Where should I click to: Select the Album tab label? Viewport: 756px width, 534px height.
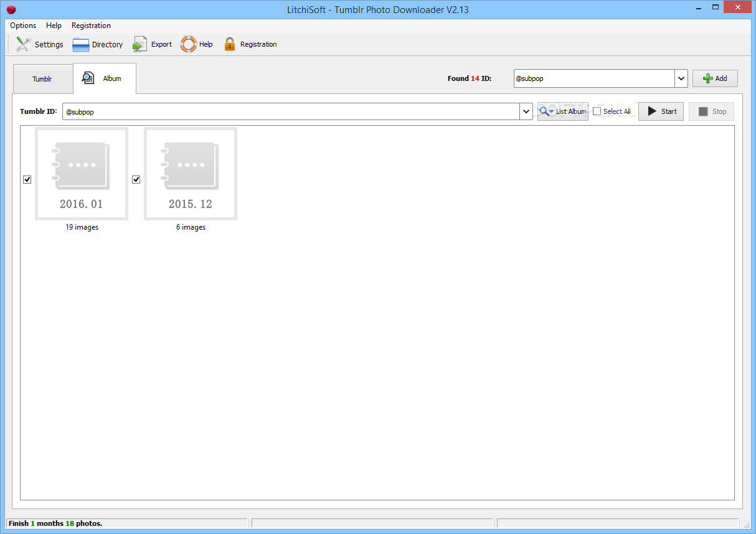[112, 78]
